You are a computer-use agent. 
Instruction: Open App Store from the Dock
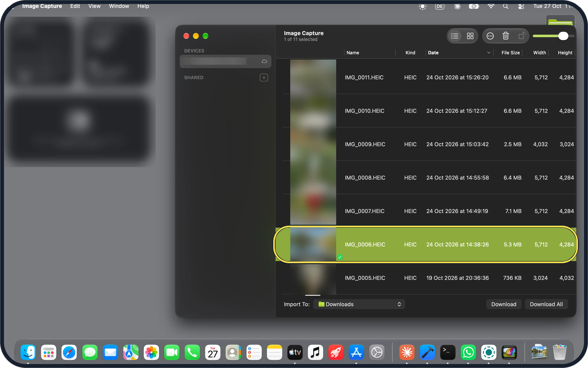(356, 352)
